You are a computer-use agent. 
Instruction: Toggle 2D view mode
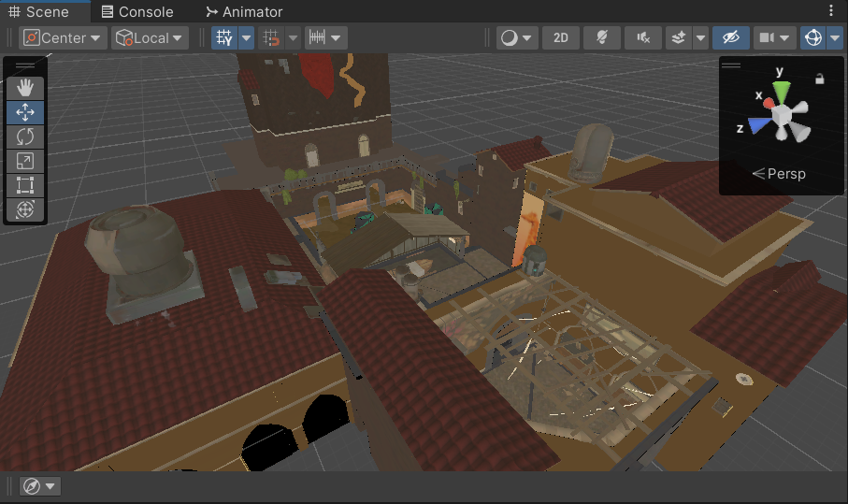(x=561, y=38)
